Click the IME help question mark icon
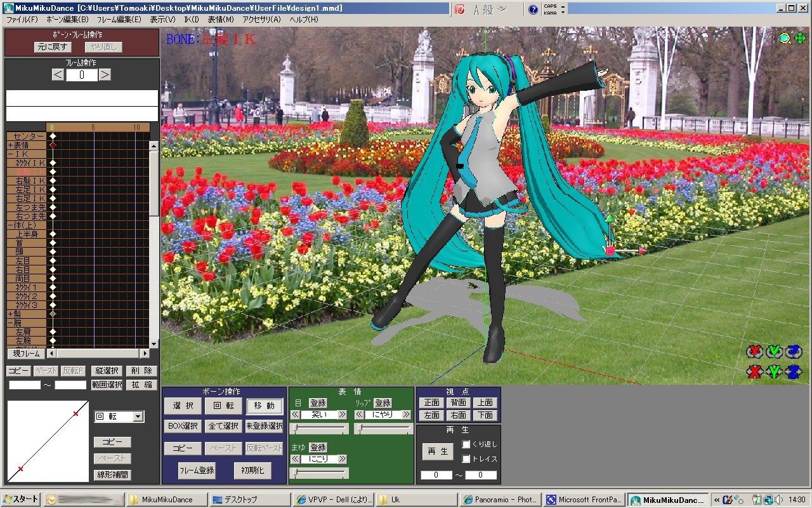812x508 pixels. coord(533,9)
